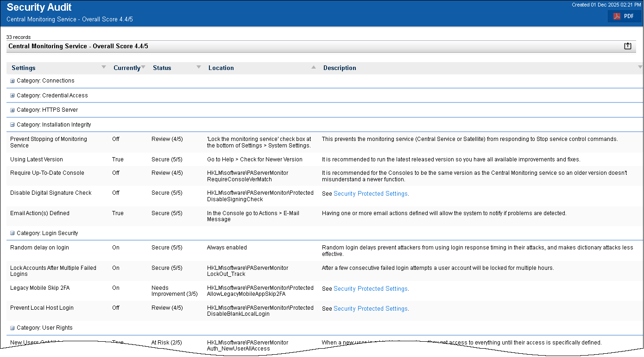Viewport: 644px width, 357px height.
Task: Collapse the Login Security category
Action: pos(13,234)
